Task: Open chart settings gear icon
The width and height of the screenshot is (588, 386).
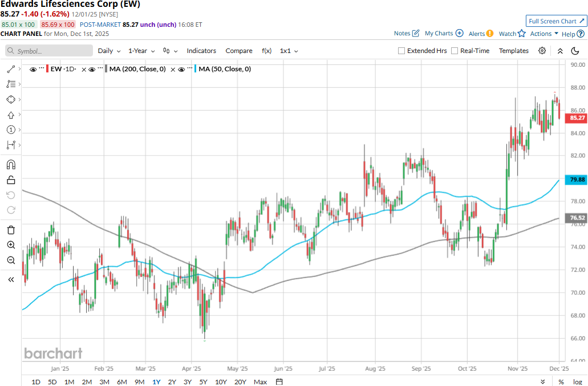Action: pyautogui.click(x=542, y=51)
